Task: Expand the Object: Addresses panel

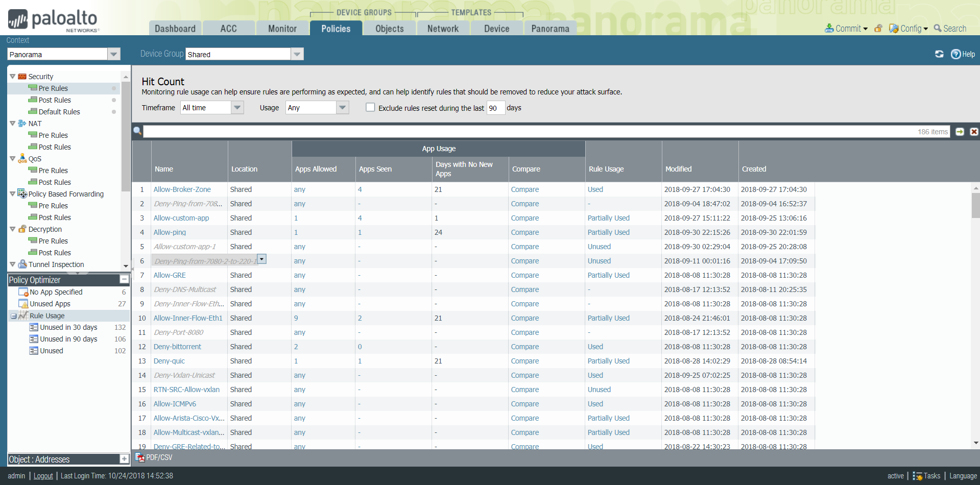Action: [124, 459]
